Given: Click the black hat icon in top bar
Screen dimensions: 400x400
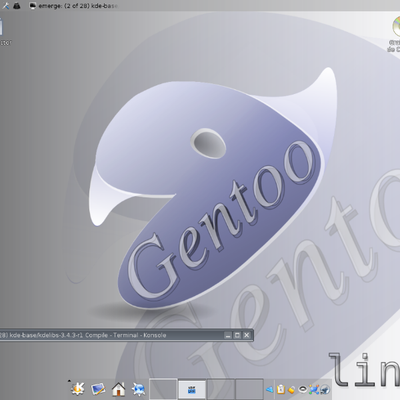Looking at the screenshot, I should [17, 6].
